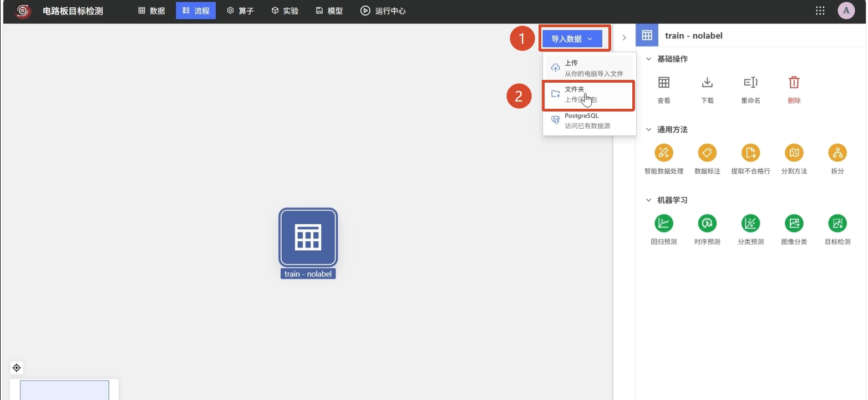Select the train - nolabel dataset node
The height and width of the screenshot is (400, 868).
(x=308, y=237)
